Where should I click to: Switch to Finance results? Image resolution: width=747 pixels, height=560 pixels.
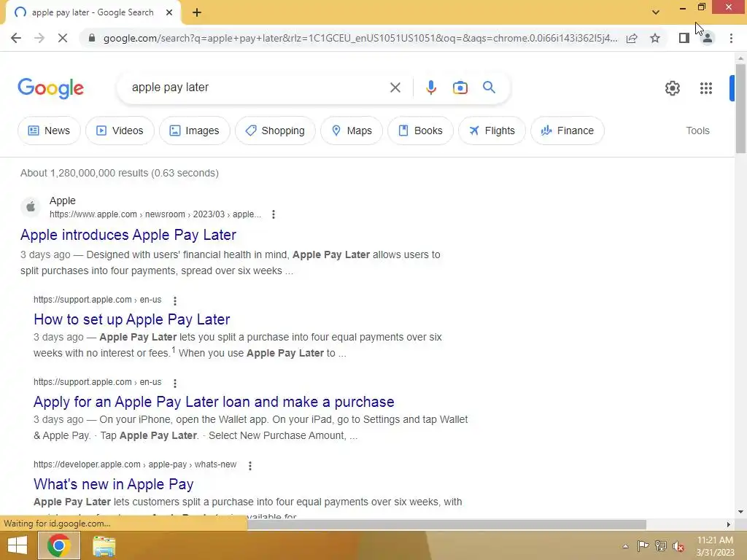tap(567, 131)
